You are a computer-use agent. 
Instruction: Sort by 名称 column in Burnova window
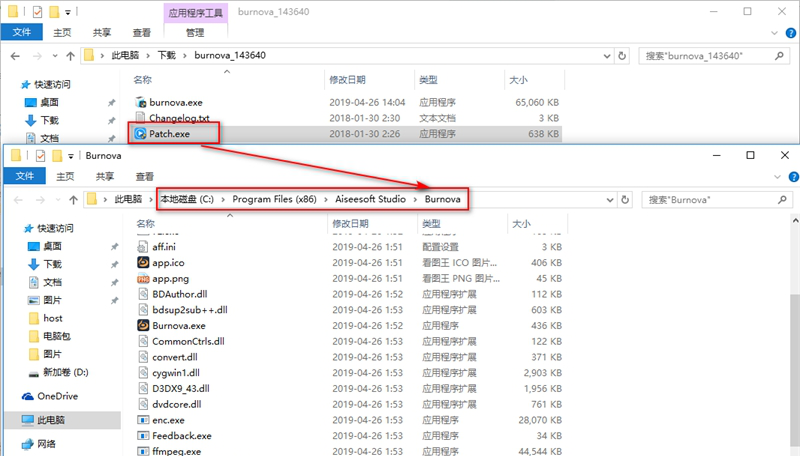(x=145, y=223)
